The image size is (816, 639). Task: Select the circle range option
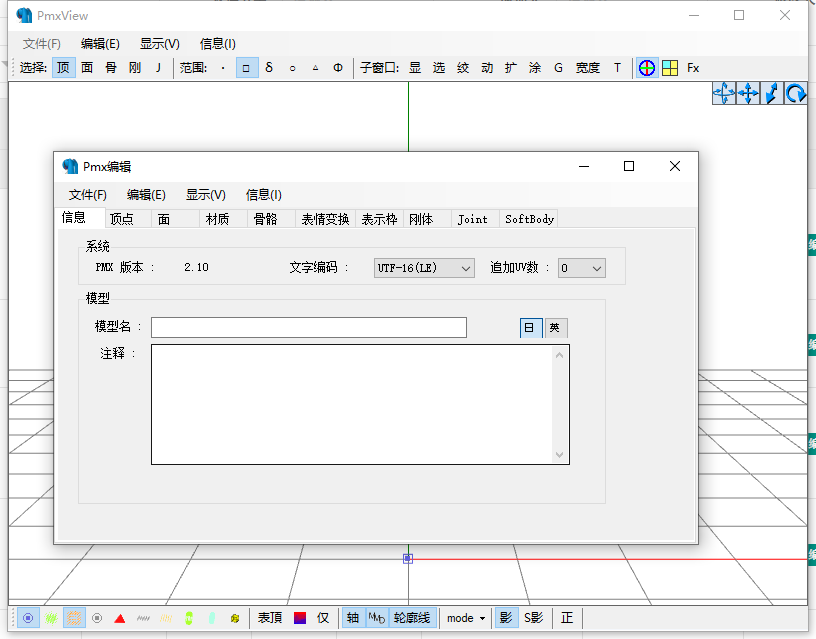pos(292,68)
